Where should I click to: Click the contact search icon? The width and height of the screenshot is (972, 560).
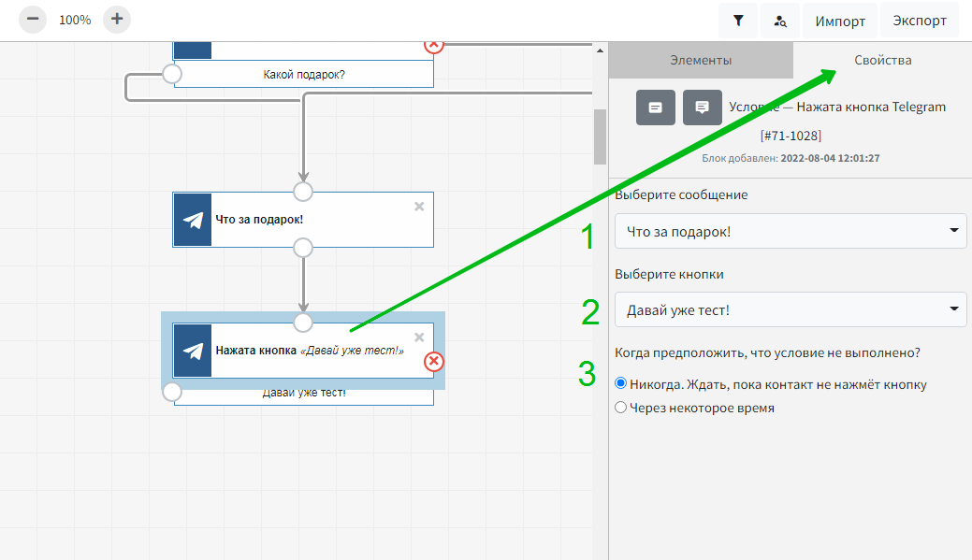tap(780, 21)
